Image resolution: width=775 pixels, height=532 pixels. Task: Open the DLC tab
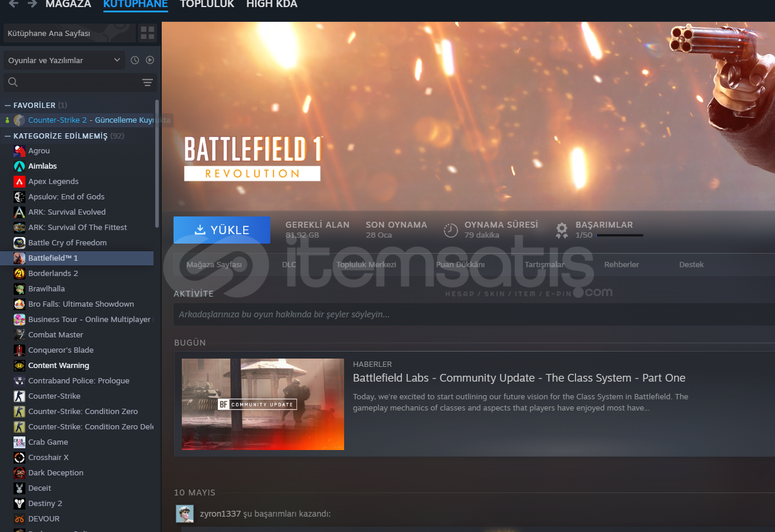tap(289, 265)
